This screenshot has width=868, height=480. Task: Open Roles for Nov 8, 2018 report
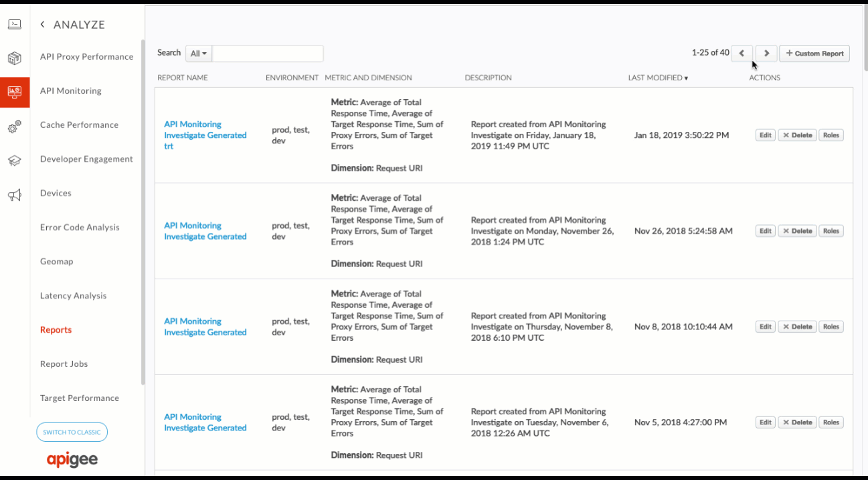point(831,327)
